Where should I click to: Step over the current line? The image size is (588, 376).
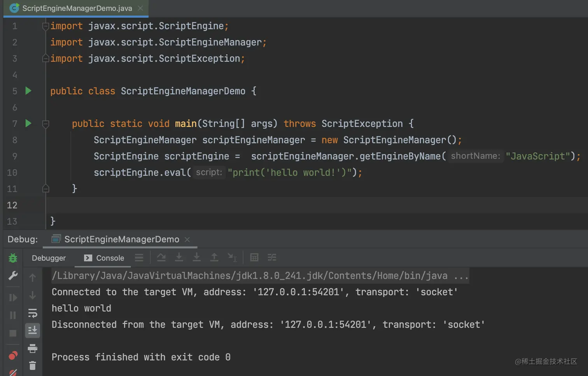[161, 257]
